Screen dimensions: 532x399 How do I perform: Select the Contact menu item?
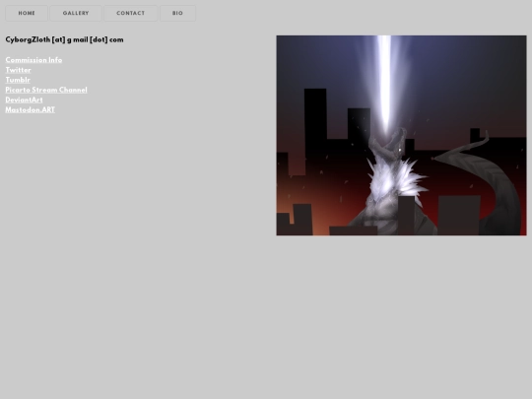[x=131, y=13]
